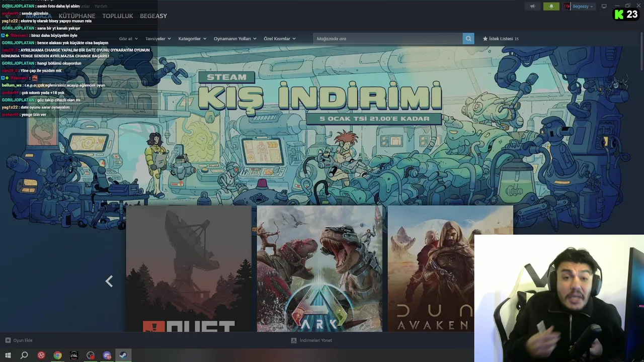Screen dimensions: 644x362
Task: Open the BEGEASY profile tab
Action: (153, 16)
